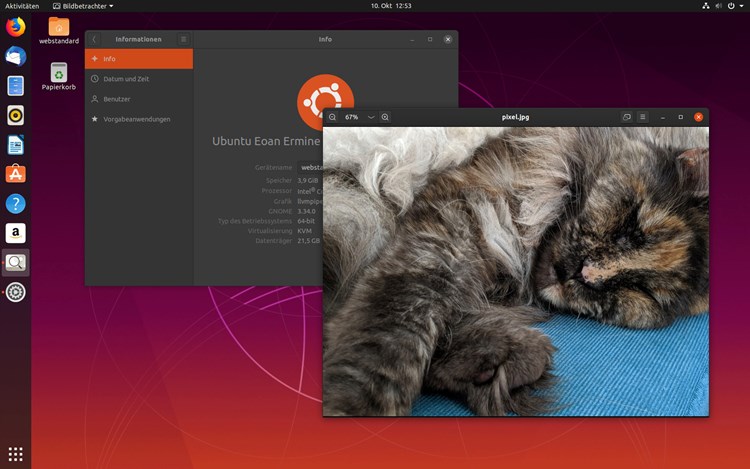Minimize the Info settings window
Image resolution: width=750 pixels, height=469 pixels.
pyautogui.click(x=412, y=39)
